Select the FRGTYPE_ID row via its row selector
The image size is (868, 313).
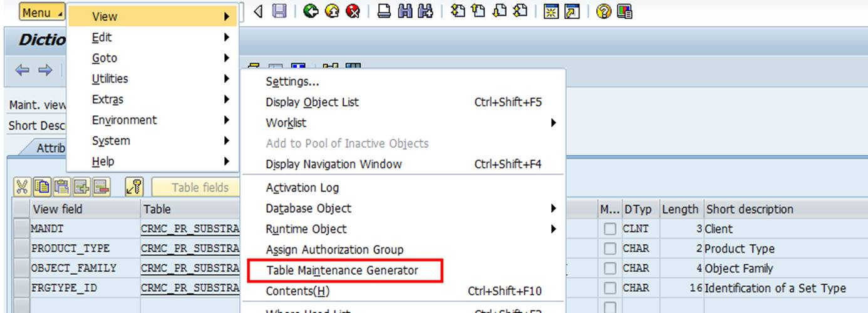click(x=21, y=288)
